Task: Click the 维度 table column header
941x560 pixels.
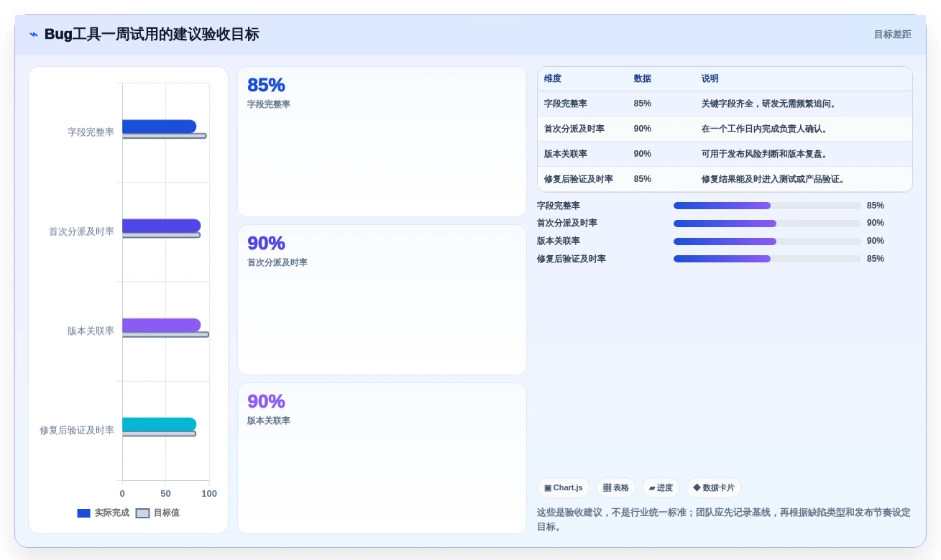Action: pyautogui.click(x=553, y=78)
